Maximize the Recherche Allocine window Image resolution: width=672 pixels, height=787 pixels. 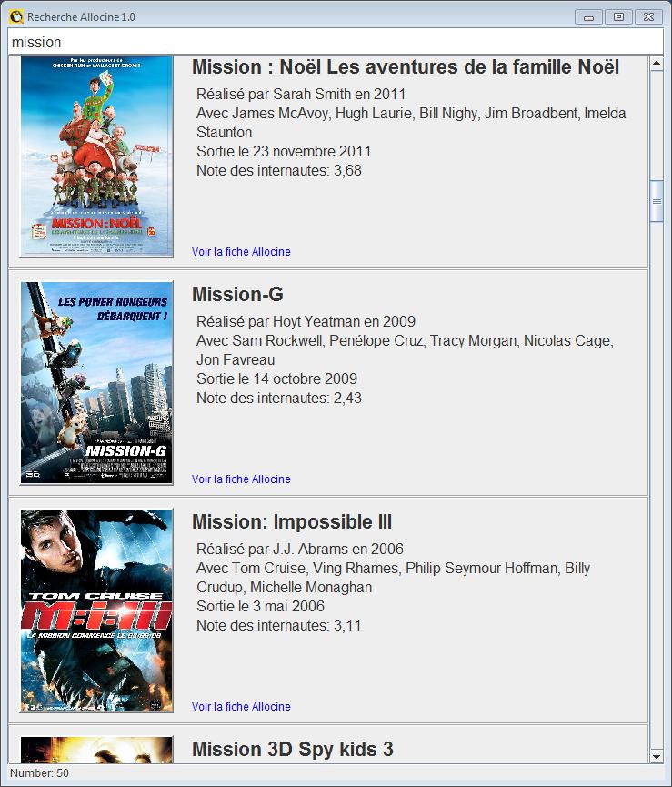tap(619, 17)
